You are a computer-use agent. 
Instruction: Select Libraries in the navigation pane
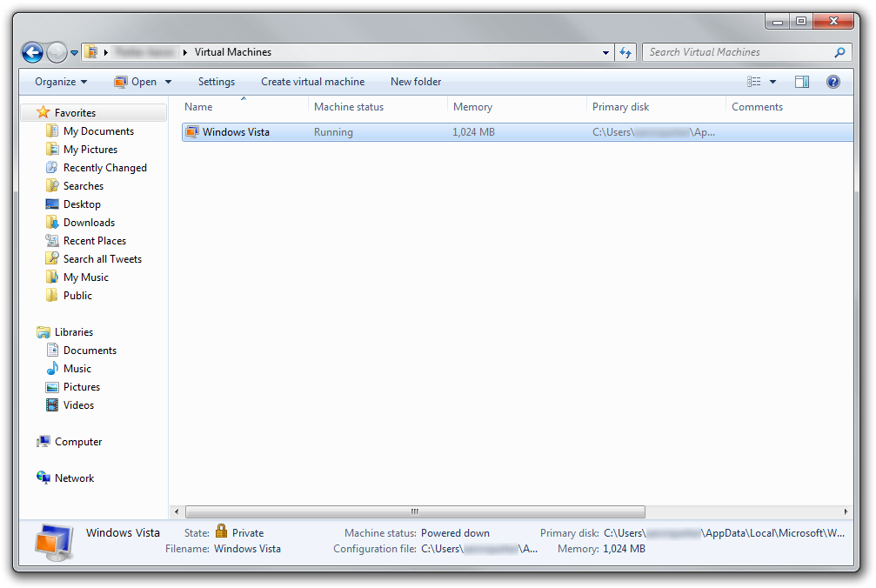tap(74, 332)
